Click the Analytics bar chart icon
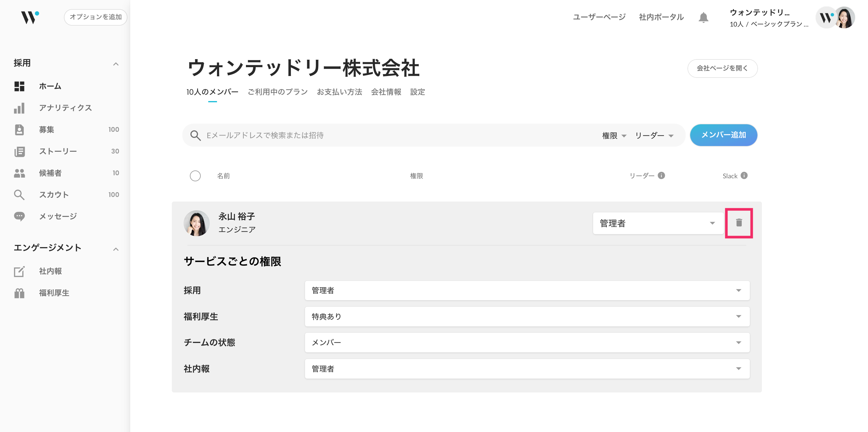868x432 pixels. click(19, 108)
